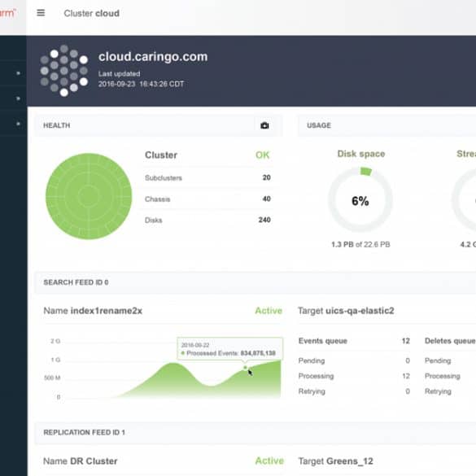The width and height of the screenshot is (476, 476).
Task: Click '1.3 PB of 22.6 PB' usage text
Action: pos(360,244)
